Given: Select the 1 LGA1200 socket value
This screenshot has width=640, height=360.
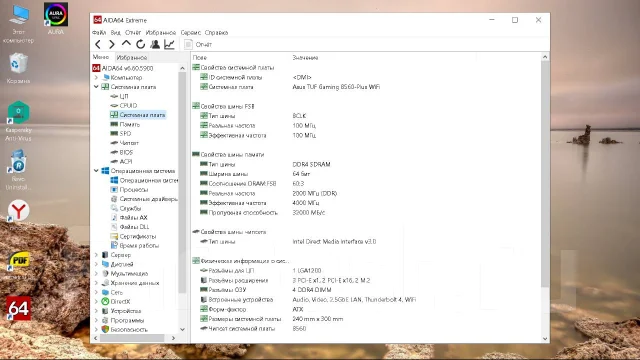Looking at the screenshot, I should 307,271.
